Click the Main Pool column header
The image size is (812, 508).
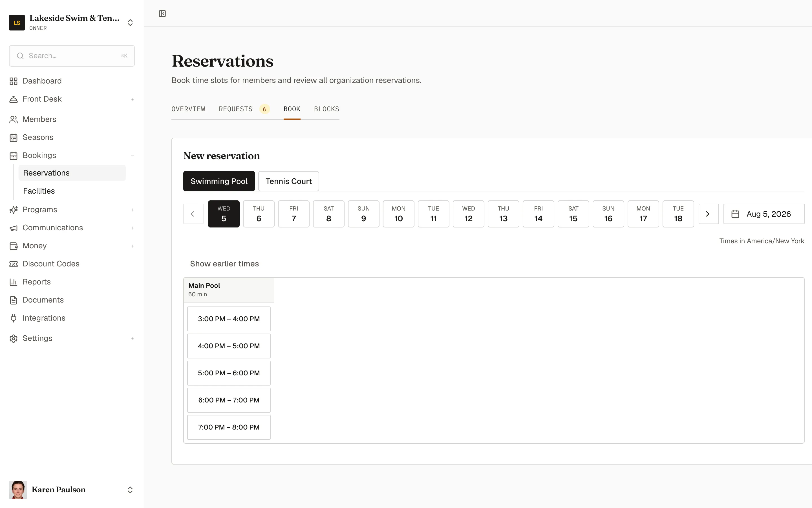(229, 290)
